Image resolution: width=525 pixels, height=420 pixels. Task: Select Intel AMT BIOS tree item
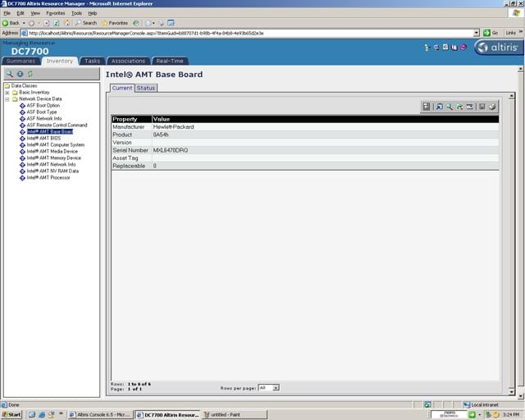[x=43, y=139]
